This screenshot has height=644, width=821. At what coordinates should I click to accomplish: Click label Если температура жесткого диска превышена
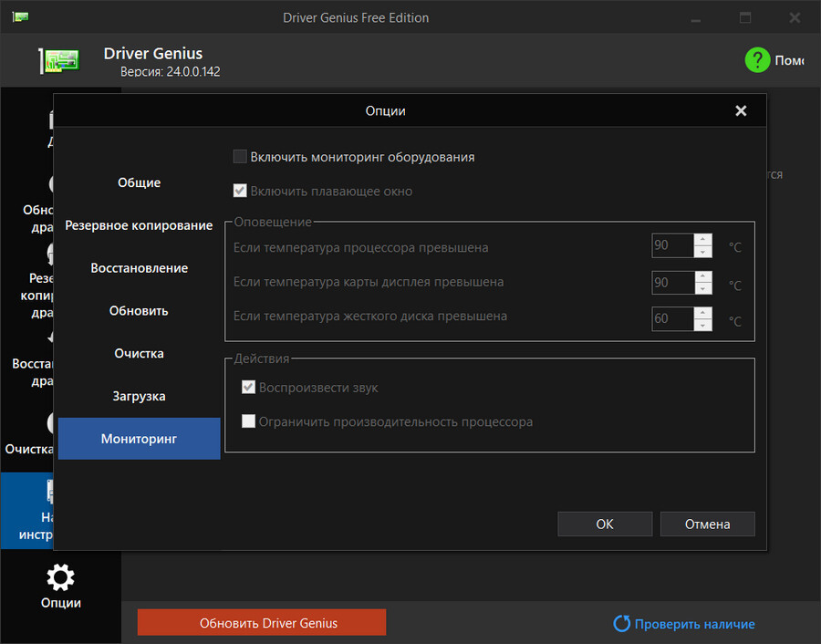point(370,317)
